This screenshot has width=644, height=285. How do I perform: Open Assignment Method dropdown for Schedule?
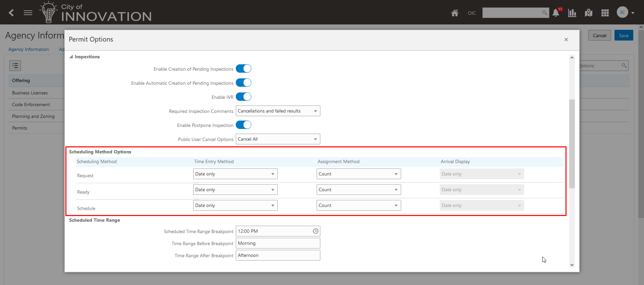coord(359,205)
